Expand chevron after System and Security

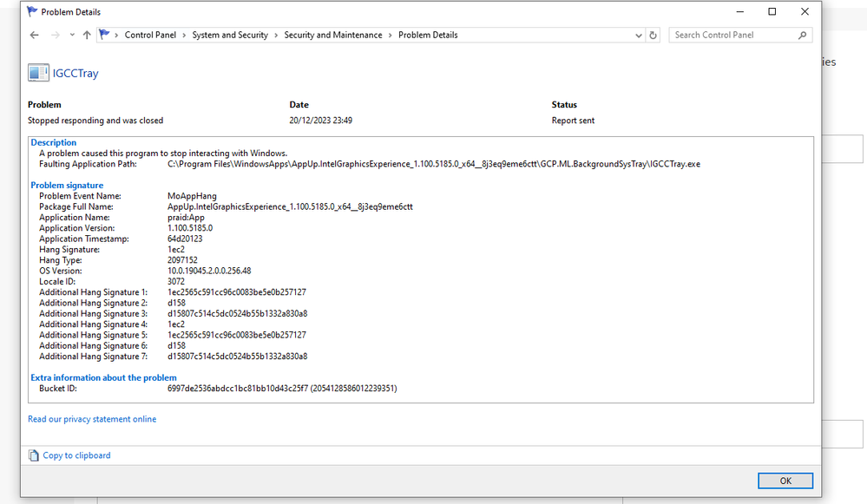tap(276, 35)
